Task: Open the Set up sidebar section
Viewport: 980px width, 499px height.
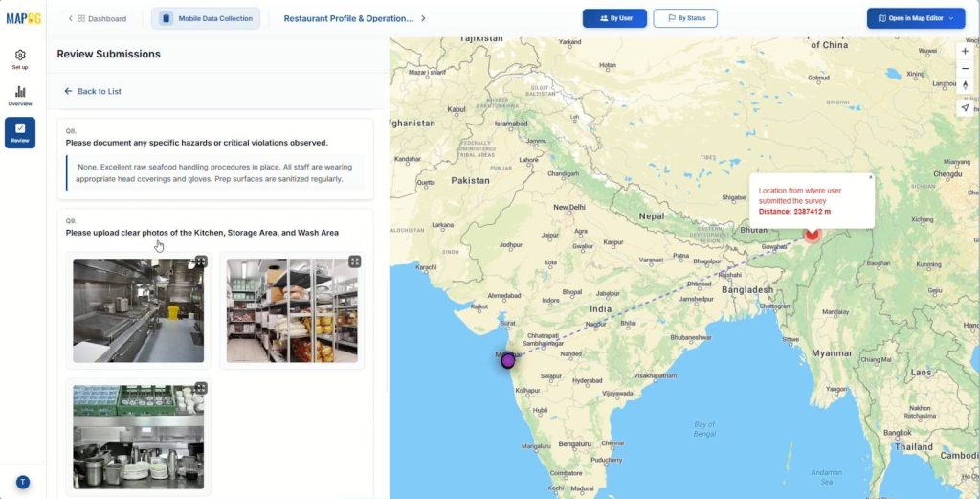Action: (x=20, y=59)
